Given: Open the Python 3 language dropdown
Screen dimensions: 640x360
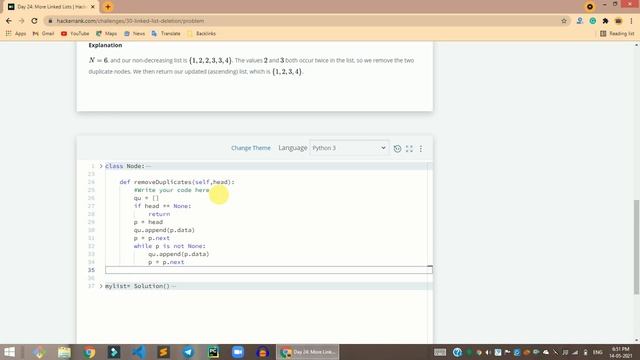Looking at the screenshot, I should pos(349,148).
